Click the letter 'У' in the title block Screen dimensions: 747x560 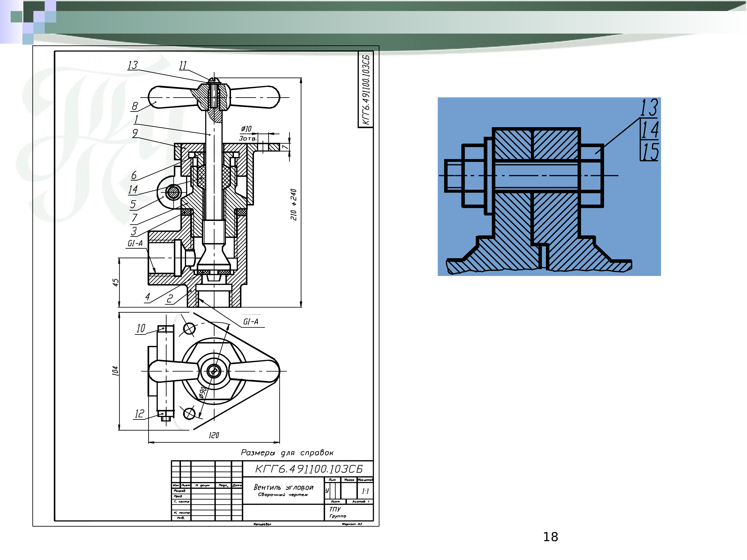pyautogui.click(x=327, y=490)
